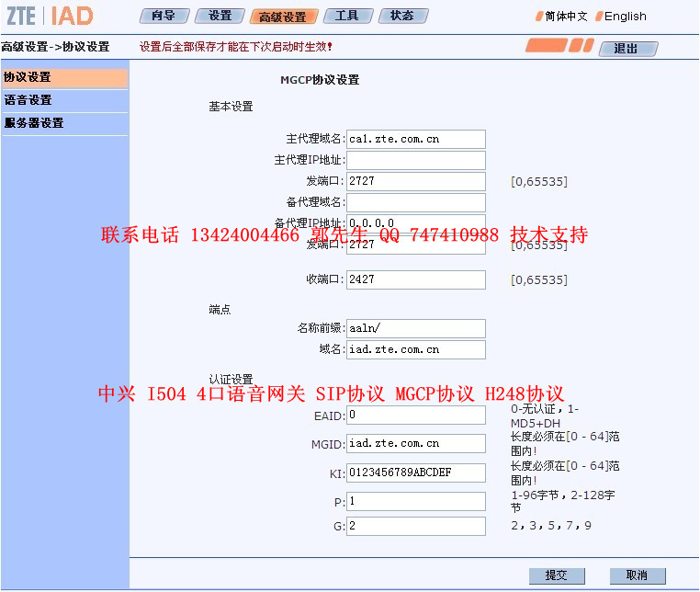The height and width of the screenshot is (592, 700).
Task: Click the G input field
Action: [x=416, y=526]
